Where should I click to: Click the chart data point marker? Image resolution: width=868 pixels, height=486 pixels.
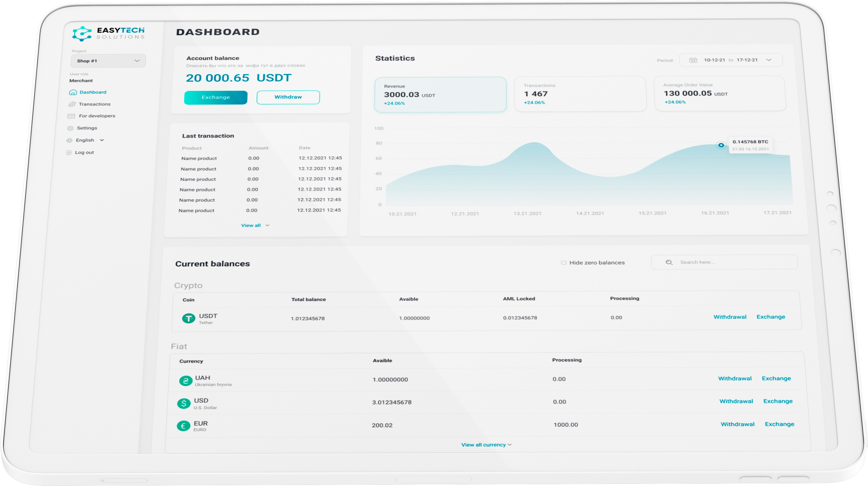(721, 145)
